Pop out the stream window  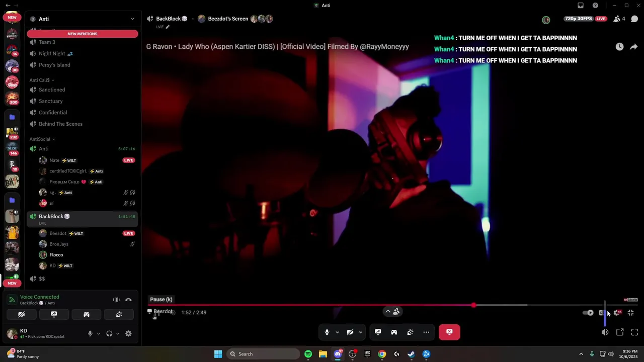click(620, 332)
